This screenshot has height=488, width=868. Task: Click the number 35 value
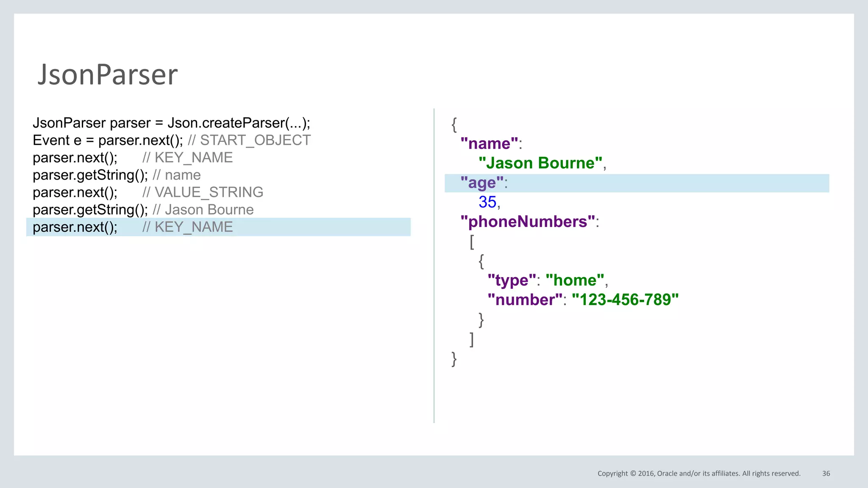point(487,202)
